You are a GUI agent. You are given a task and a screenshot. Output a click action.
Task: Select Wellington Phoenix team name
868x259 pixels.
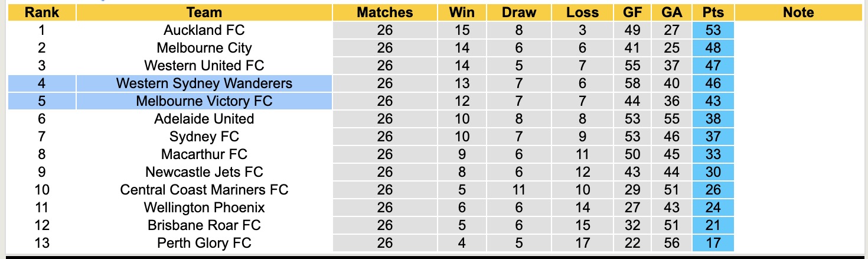click(204, 208)
